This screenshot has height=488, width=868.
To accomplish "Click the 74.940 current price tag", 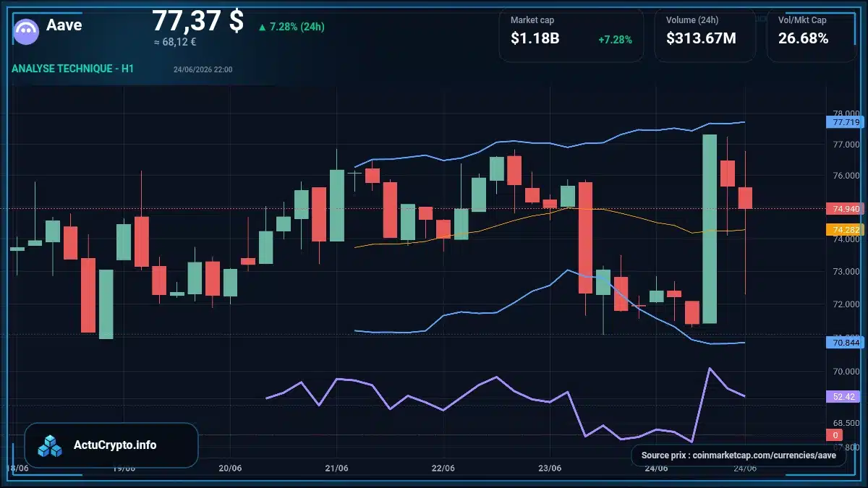I will coord(845,209).
